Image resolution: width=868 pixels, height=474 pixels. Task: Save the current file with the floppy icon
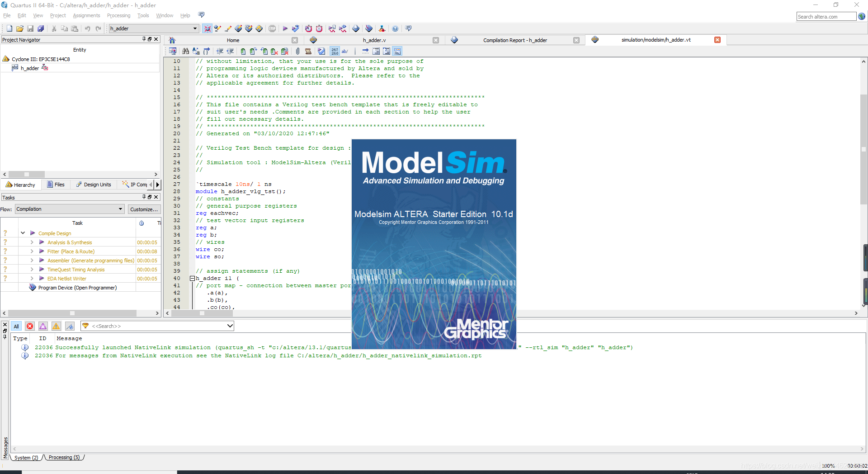pos(30,28)
